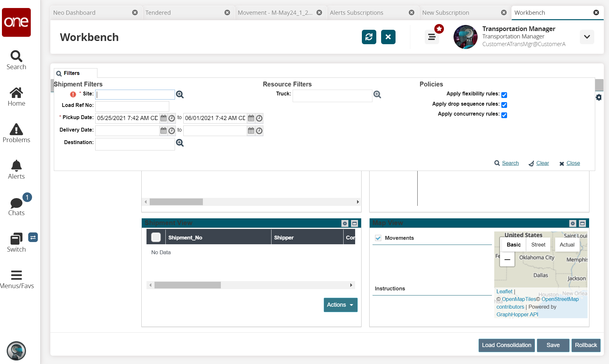Click the Clear filters link

point(543,163)
